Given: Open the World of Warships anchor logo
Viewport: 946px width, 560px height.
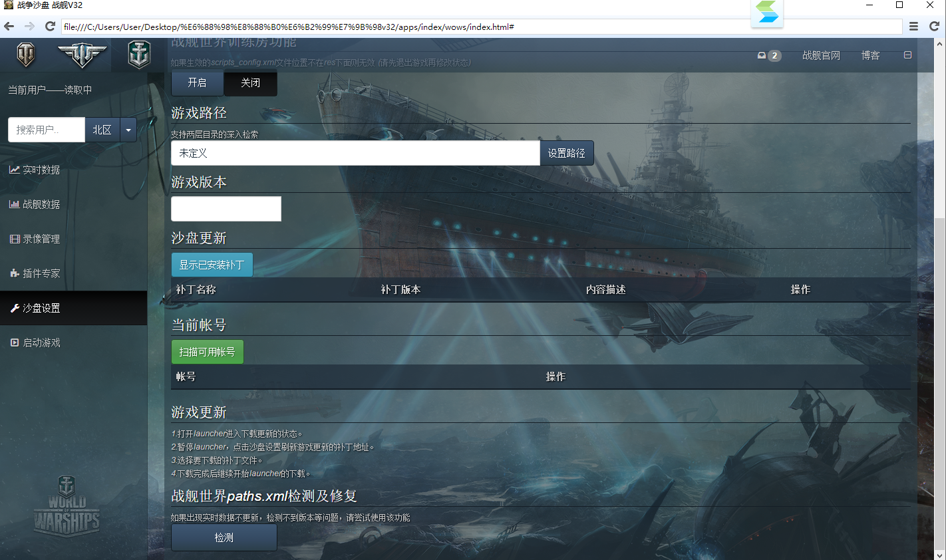Looking at the screenshot, I should coord(139,55).
